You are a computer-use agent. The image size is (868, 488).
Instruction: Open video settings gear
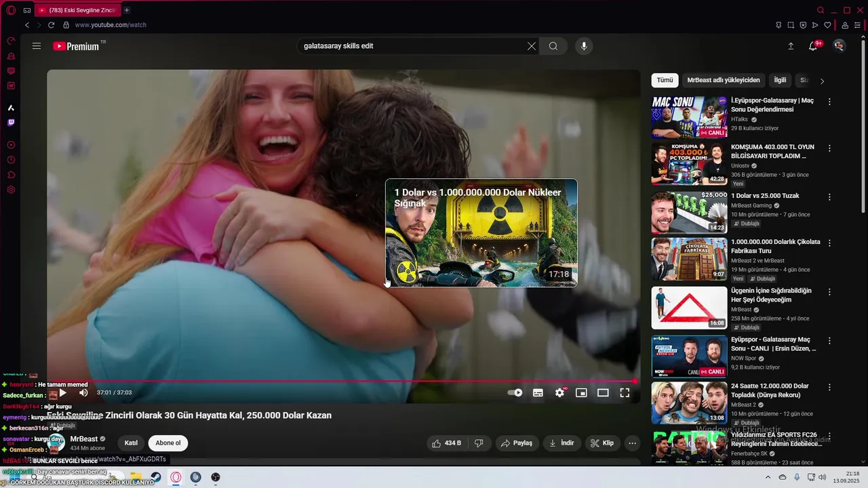tap(559, 392)
